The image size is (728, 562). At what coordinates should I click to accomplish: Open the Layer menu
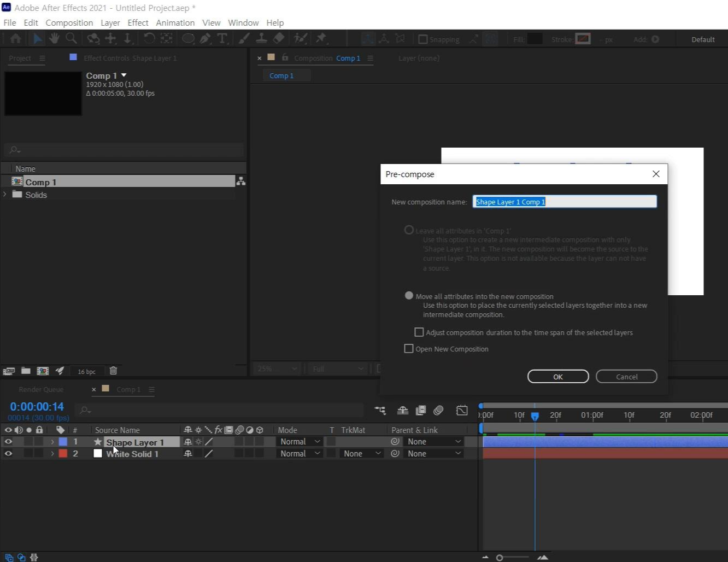tap(110, 22)
